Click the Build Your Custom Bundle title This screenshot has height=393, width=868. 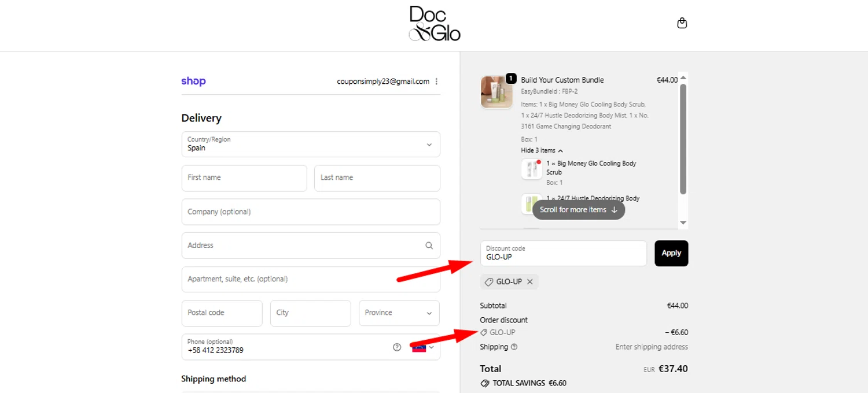point(562,80)
